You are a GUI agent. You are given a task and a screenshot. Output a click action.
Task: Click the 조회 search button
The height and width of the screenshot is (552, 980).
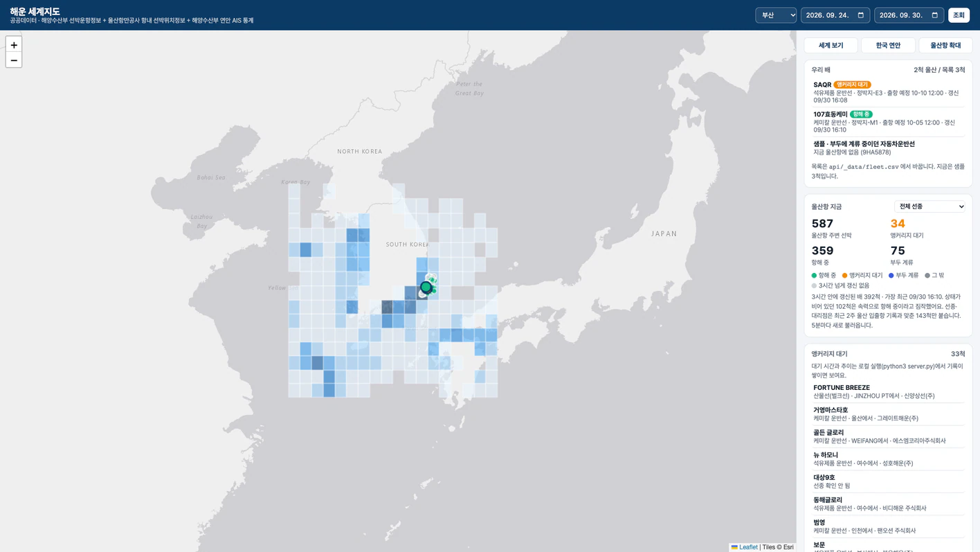pyautogui.click(x=959, y=15)
